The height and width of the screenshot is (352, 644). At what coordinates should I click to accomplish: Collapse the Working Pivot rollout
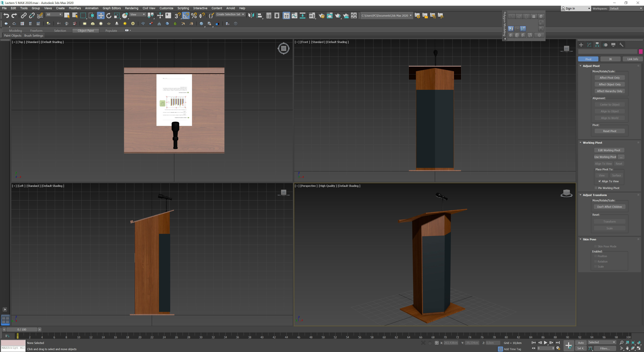click(x=580, y=143)
